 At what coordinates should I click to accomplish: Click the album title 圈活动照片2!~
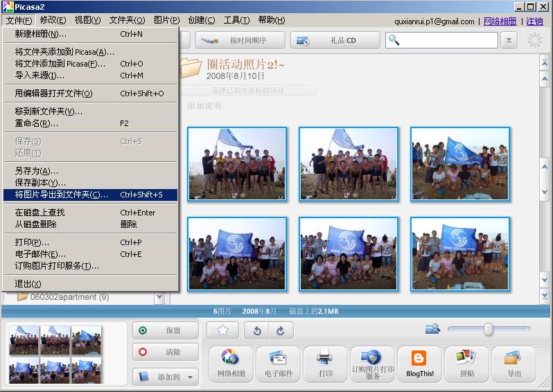(245, 64)
